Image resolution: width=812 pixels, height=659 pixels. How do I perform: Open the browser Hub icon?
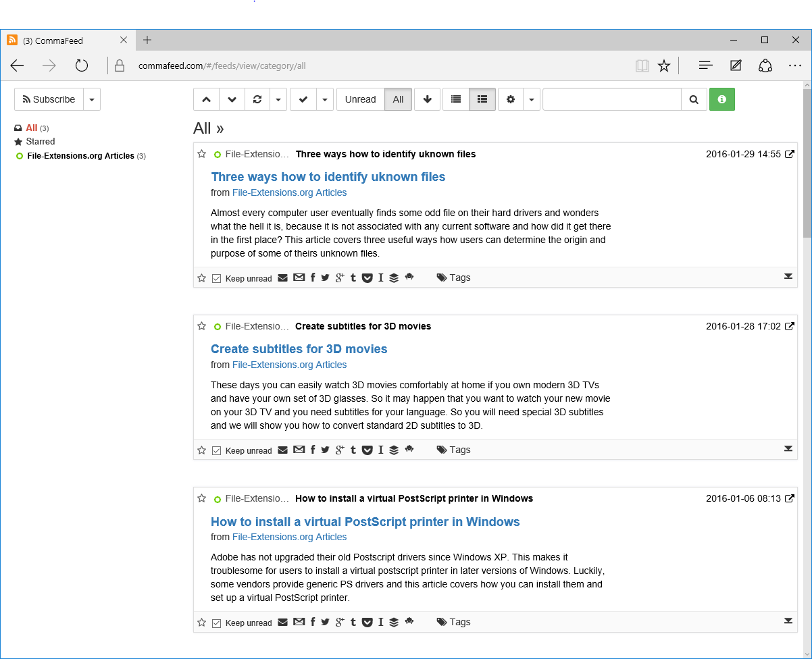click(706, 65)
